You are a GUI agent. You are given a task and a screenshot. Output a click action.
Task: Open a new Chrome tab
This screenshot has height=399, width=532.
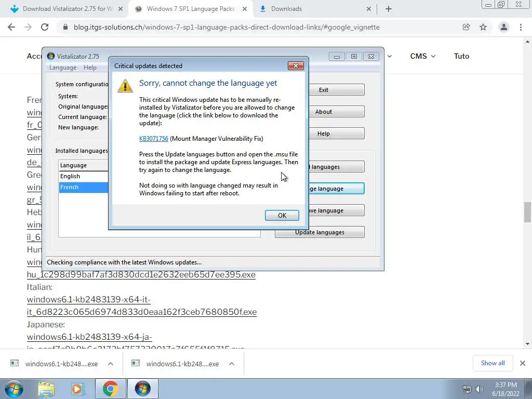tap(389, 9)
